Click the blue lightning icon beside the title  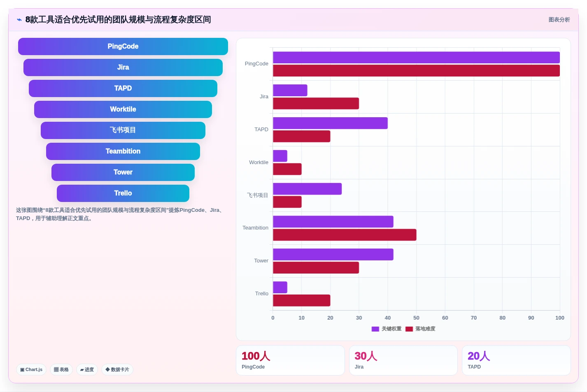pos(19,20)
